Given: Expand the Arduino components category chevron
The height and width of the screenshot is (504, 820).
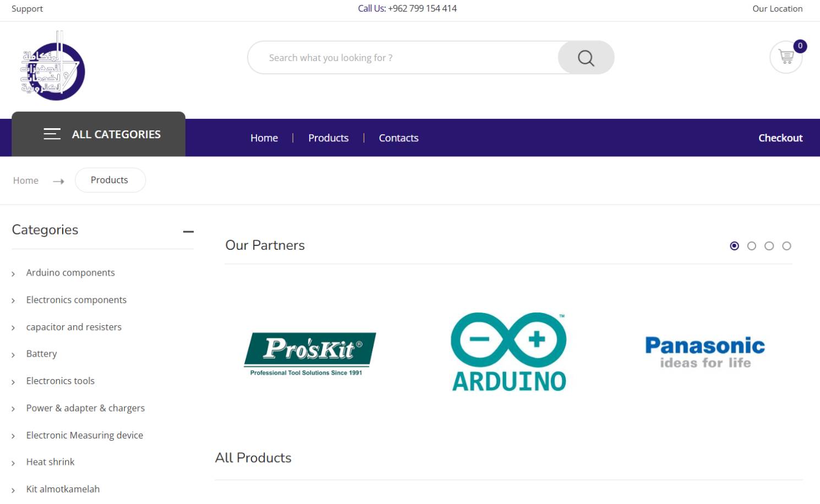Looking at the screenshot, I should click(13, 274).
